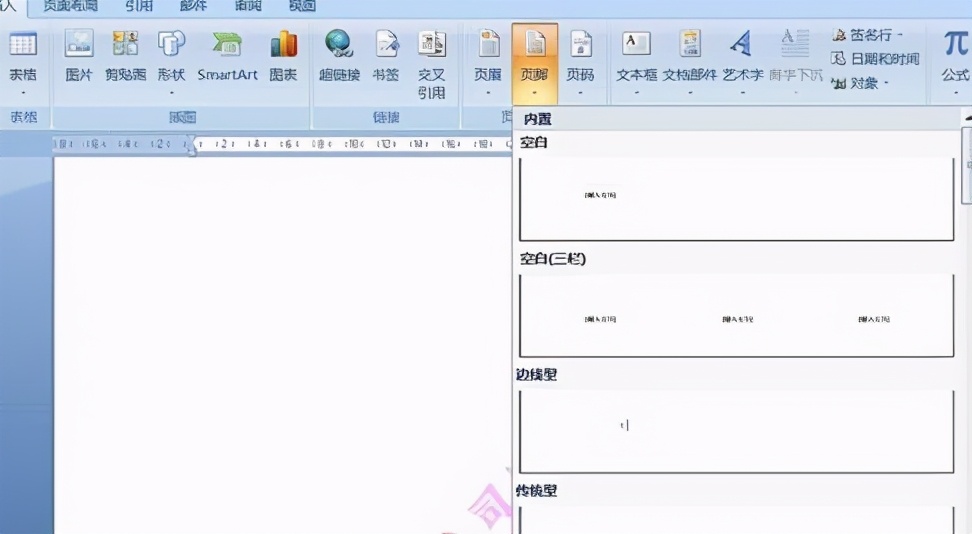Click the 传统型 gallery label
This screenshot has width=972, height=534.
(x=536, y=491)
